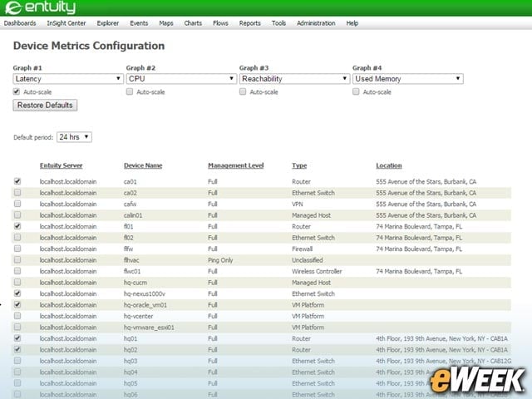Image resolution: width=532 pixels, height=399 pixels.
Task: Click the 'Unclassified' type cell
Action: (x=308, y=260)
